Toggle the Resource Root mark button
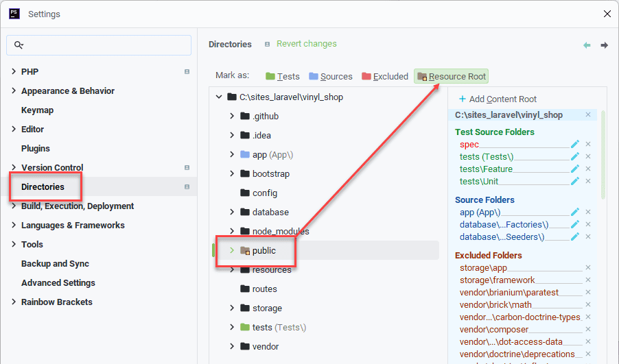 [x=451, y=77]
